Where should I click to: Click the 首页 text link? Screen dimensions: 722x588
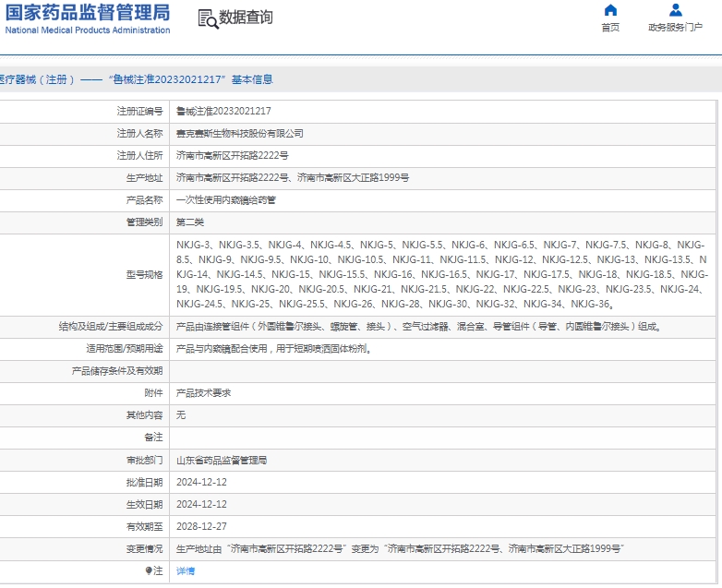coord(610,28)
